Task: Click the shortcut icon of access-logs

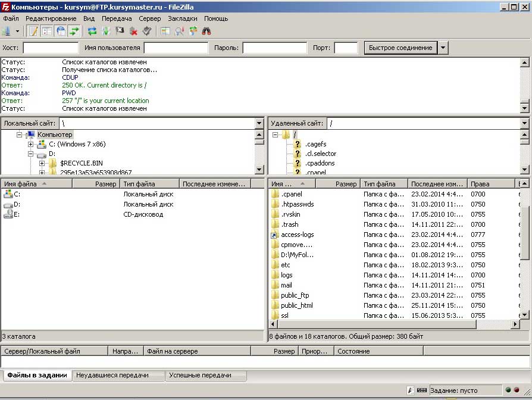Action: tap(274, 235)
